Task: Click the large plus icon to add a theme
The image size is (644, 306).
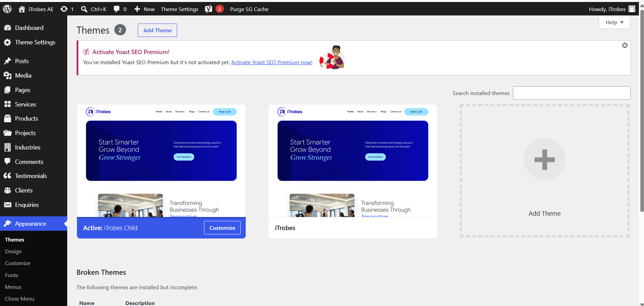Action: 545,159
